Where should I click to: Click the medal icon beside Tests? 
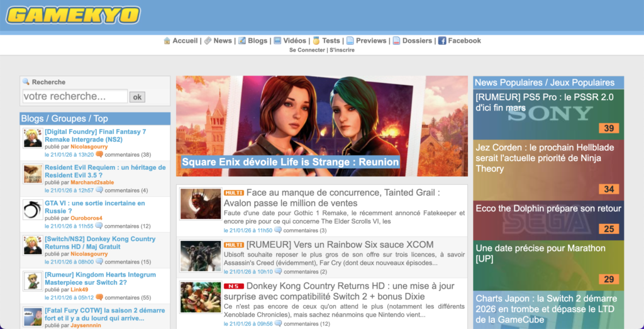[316, 41]
